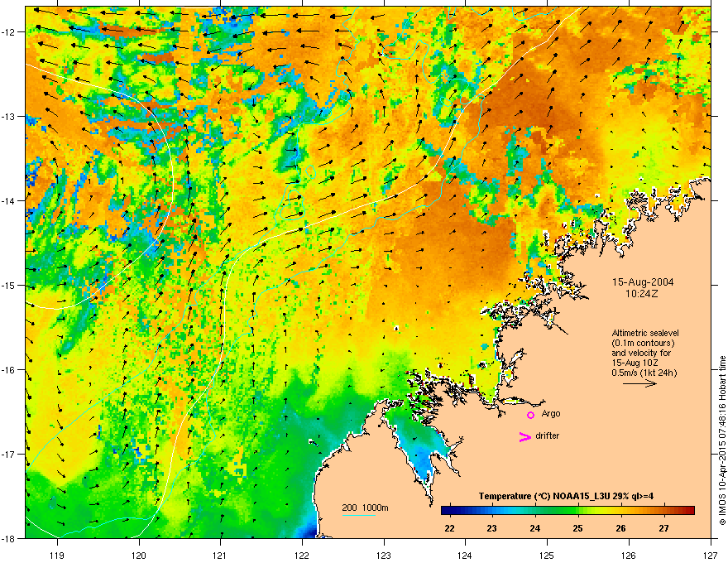Screen dimensions: 728x563
Task: Click the 127 longitude axis label
Action: click(711, 555)
